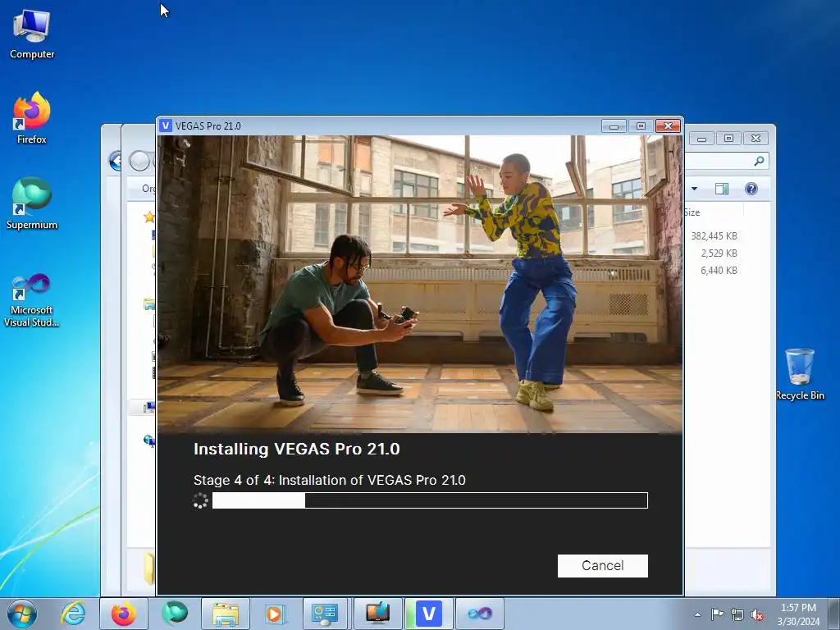Open Windows Explorer from the taskbar
Screen dimensions: 840x630
coord(226,614)
